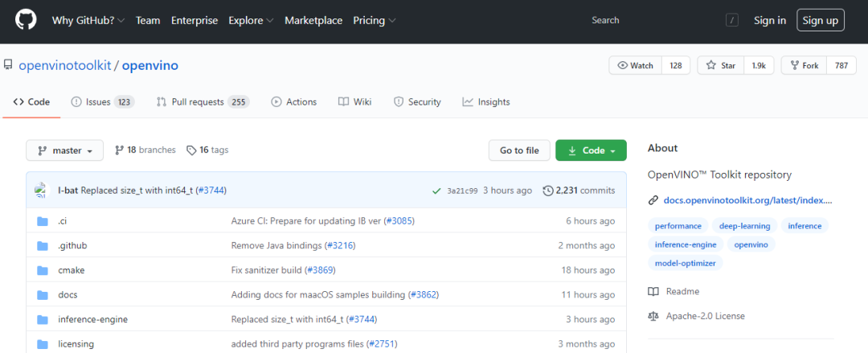Switch to the Actions tab

click(x=294, y=102)
